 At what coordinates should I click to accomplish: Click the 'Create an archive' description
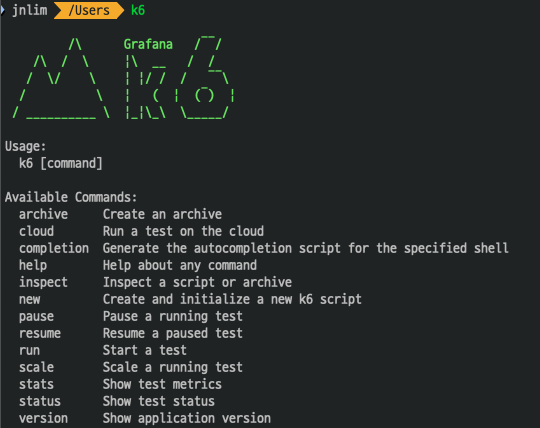[162, 214]
